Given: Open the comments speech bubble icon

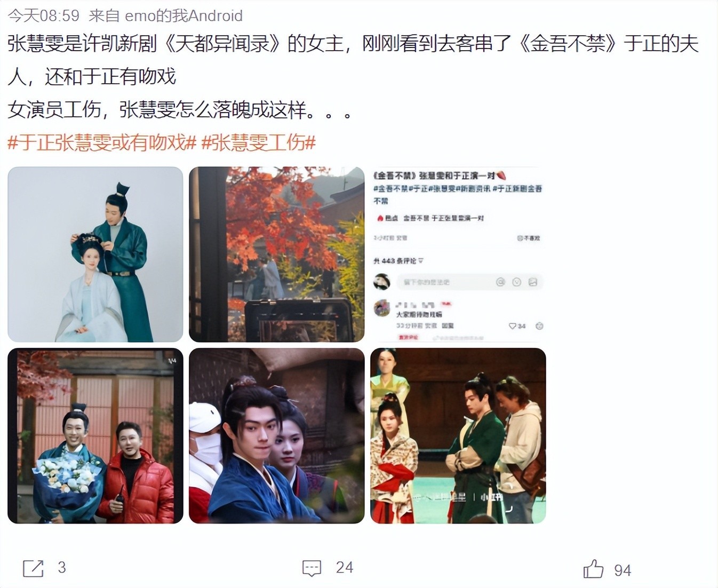Looking at the screenshot, I should [x=312, y=568].
